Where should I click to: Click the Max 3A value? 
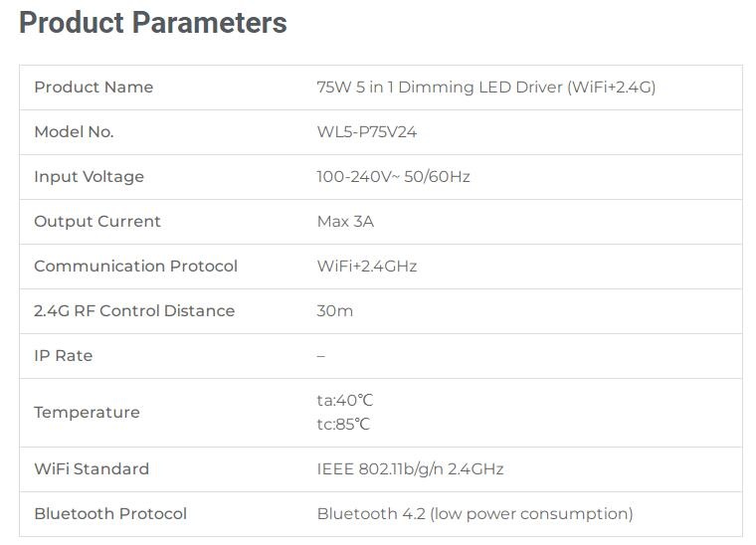[x=345, y=222]
